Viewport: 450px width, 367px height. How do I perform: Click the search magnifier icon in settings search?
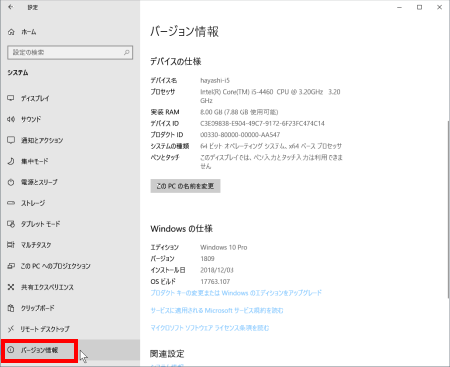coord(126,52)
